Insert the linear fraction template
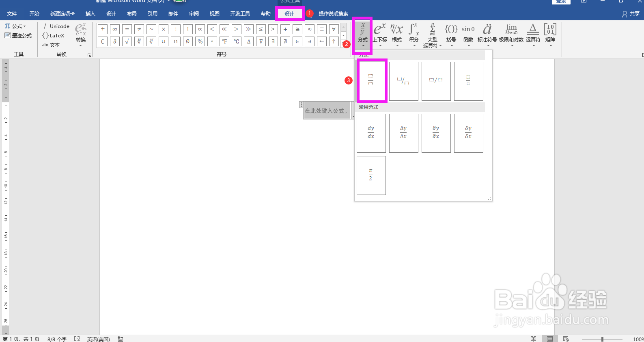Screen dimensions: 644x342 [436, 81]
